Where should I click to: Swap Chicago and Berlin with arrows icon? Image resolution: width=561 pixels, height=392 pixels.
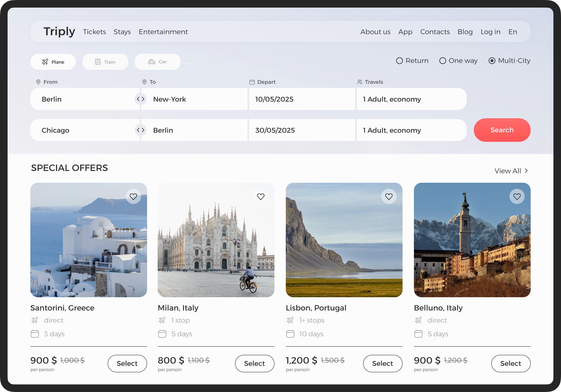coord(140,130)
